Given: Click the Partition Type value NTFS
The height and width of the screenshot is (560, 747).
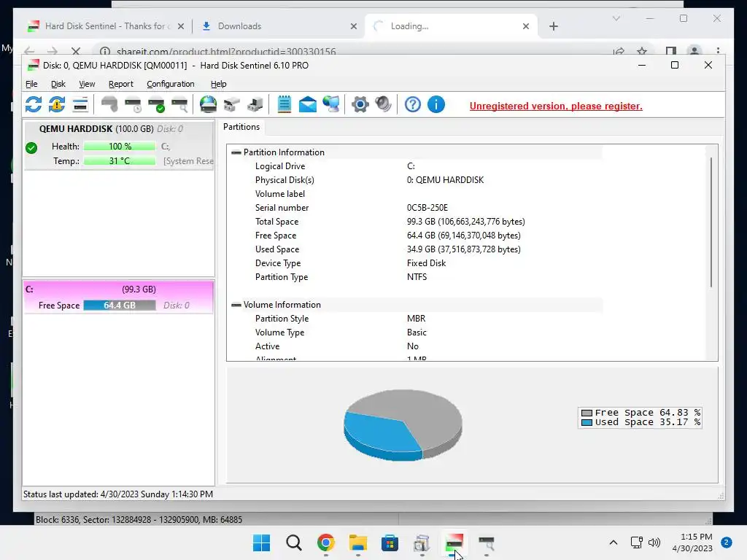Looking at the screenshot, I should (417, 276).
